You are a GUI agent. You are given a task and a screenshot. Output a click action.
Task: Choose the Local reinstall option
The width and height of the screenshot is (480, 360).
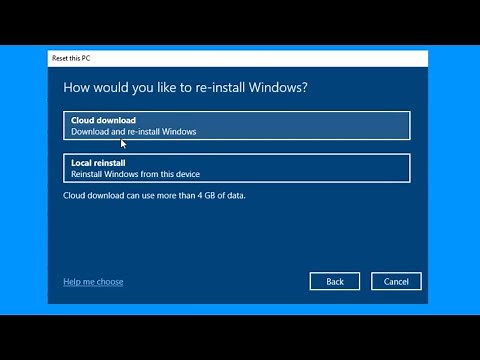[237, 168]
